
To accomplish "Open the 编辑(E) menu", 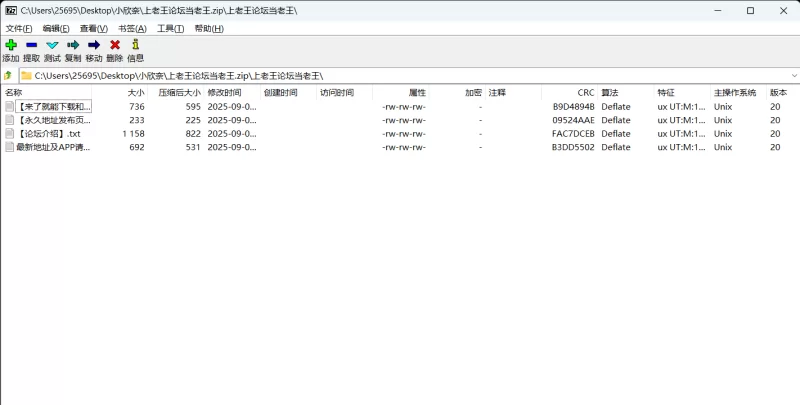I will [56, 29].
